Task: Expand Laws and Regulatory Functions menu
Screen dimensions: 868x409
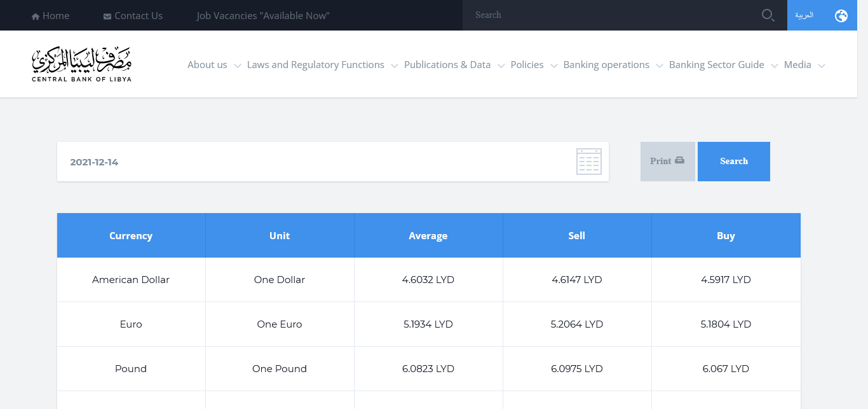Action: click(322, 65)
